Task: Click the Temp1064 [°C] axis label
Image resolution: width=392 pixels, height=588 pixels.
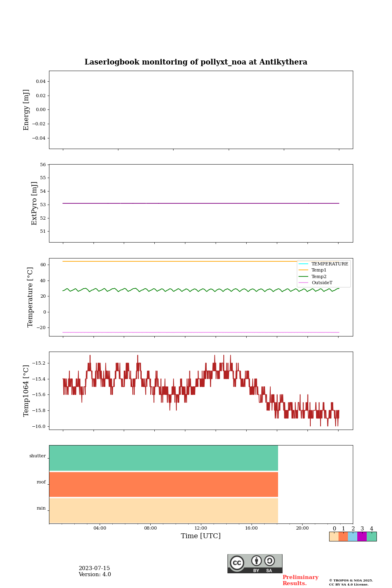Action: pos(27,391)
